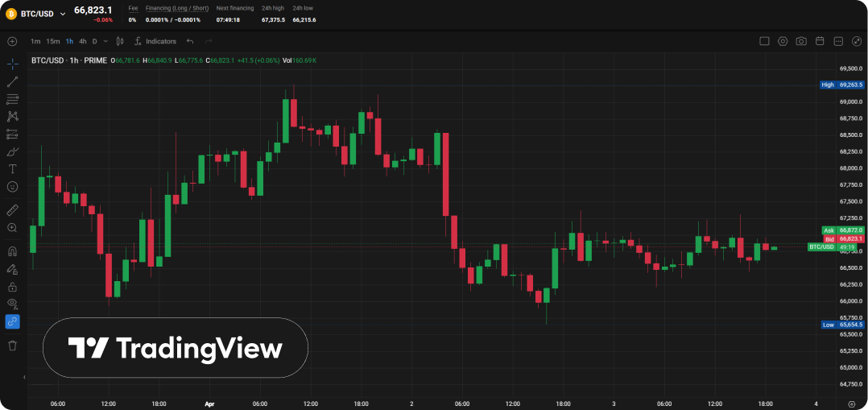Take a chart snapshot with camera icon
This screenshot has width=868, height=410.
[801, 41]
